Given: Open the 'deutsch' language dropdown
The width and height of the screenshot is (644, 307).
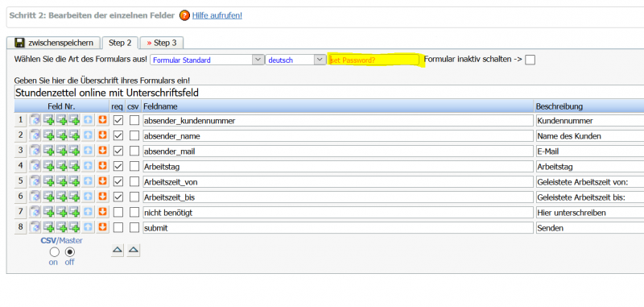Looking at the screenshot, I should coord(296,60).
